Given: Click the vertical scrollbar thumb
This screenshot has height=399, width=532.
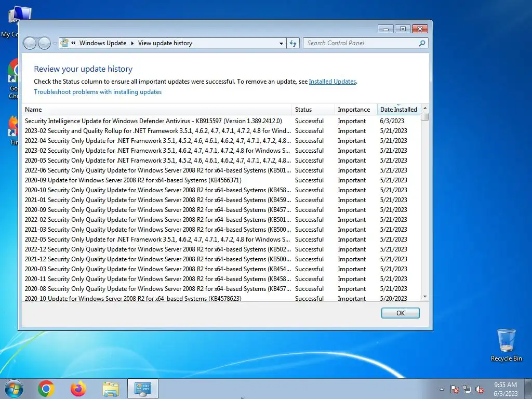Looking at the screenshot, I should [x=425, y=117].
